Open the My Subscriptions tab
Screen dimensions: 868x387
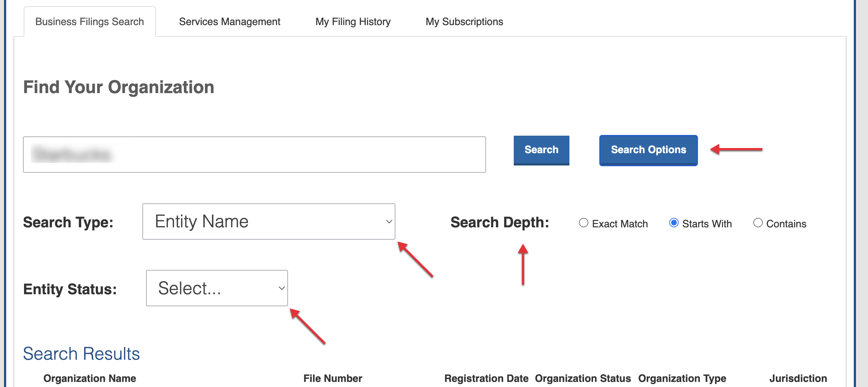[464, 22]
